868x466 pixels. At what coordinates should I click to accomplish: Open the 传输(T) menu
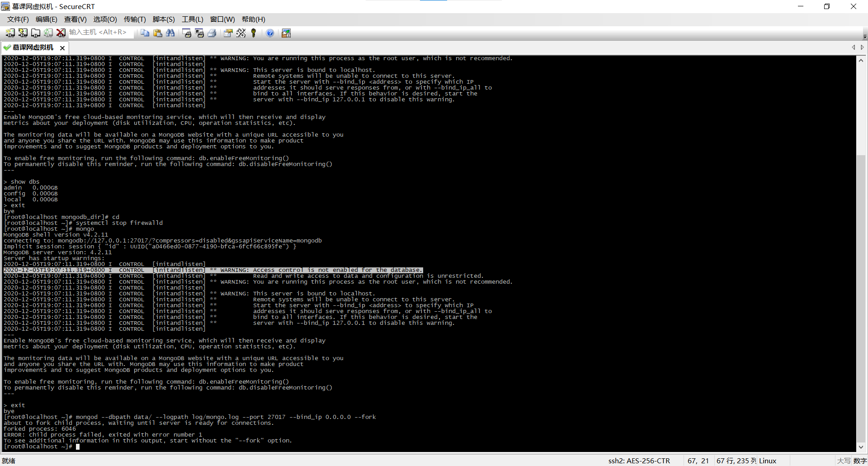[135, 19]
